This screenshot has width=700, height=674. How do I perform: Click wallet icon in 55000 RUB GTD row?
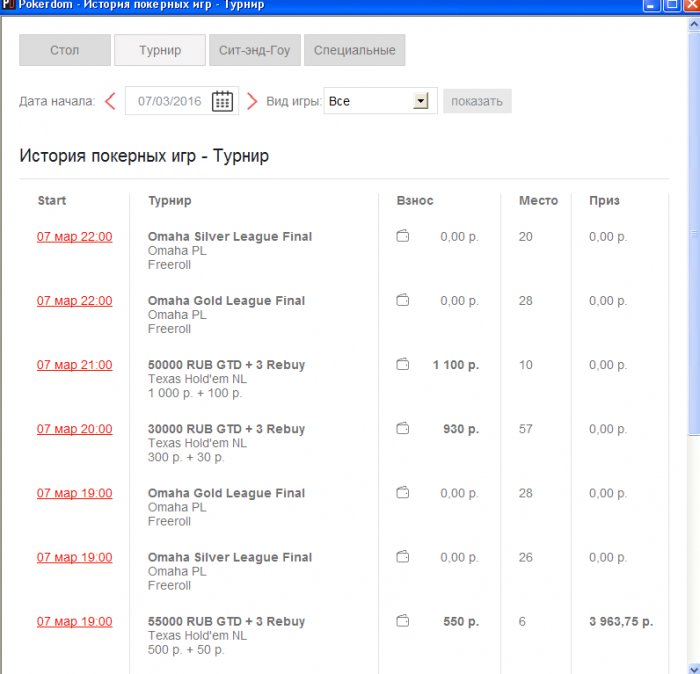click(403, 621)
